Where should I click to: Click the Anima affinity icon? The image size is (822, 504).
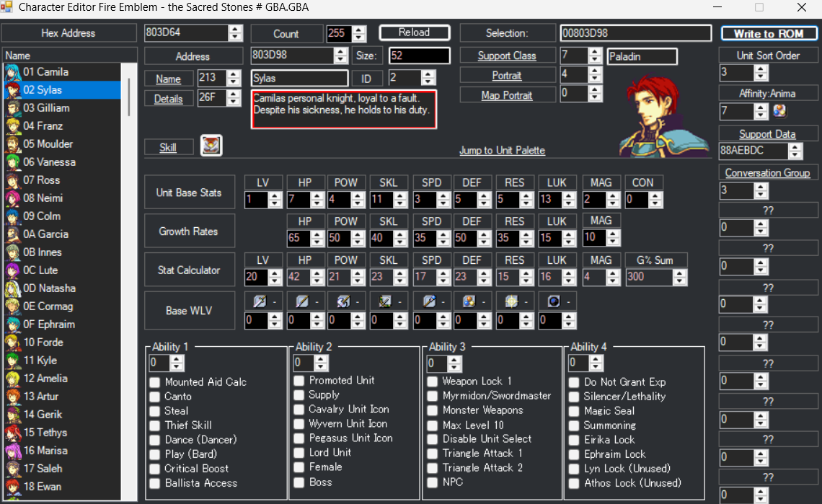pos(780,110)
